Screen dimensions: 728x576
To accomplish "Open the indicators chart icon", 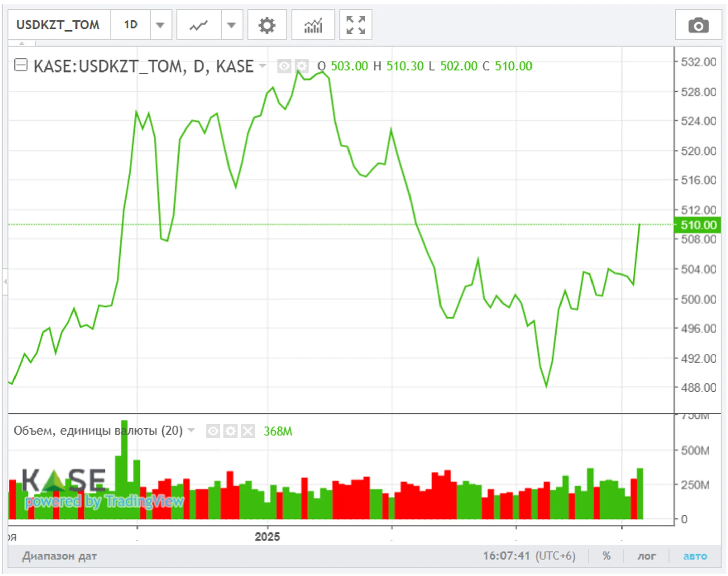I will click(313, 25).
